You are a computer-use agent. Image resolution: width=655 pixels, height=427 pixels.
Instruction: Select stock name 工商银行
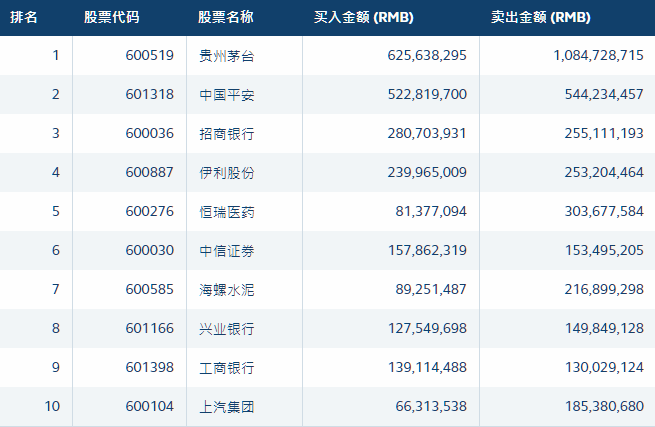227,368
